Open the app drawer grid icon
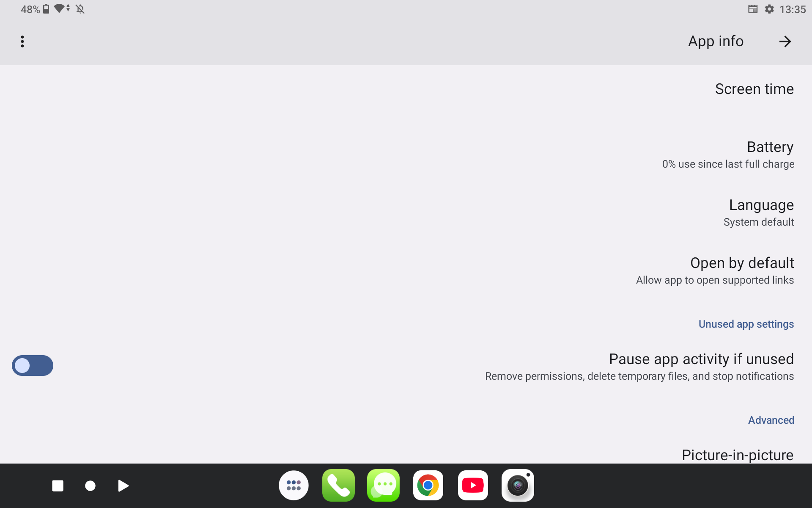This screenshot has height=508, width=812. (x=294, y=486)
